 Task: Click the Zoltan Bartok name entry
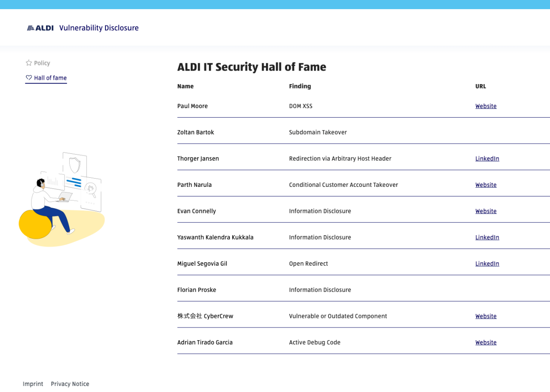tap(196, 132)
